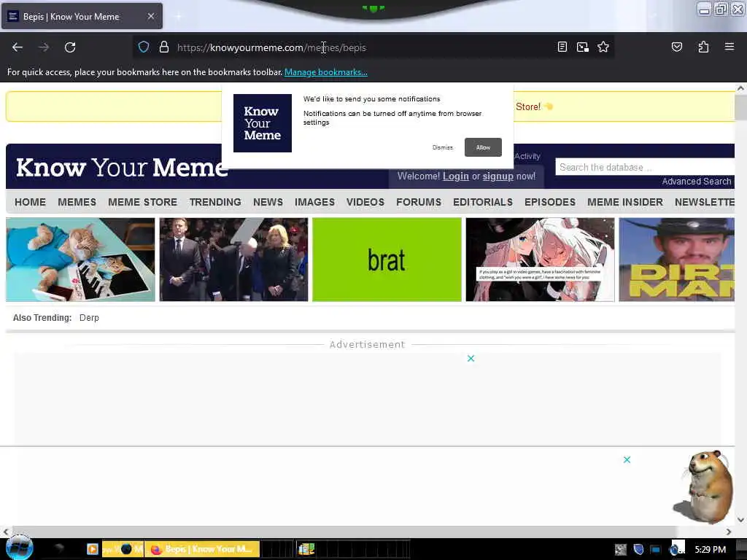Open the Firefox hamburger application menu
Image resolution: width=747 pixels, height=560 pixels.
tap(729, 47)
